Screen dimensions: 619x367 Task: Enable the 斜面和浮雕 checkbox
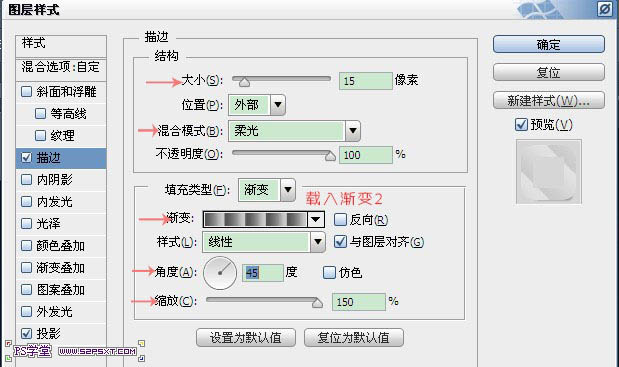(x=26, y=92)
